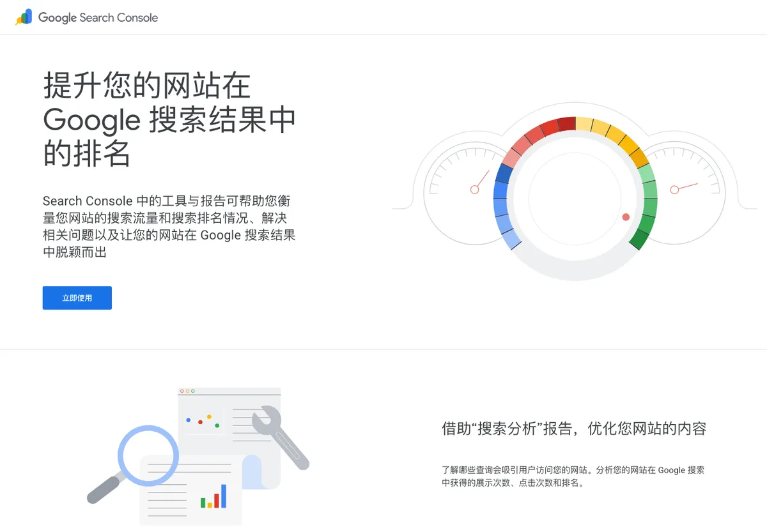Click the multicolored dial gauge illustration

tap(575, 198)
